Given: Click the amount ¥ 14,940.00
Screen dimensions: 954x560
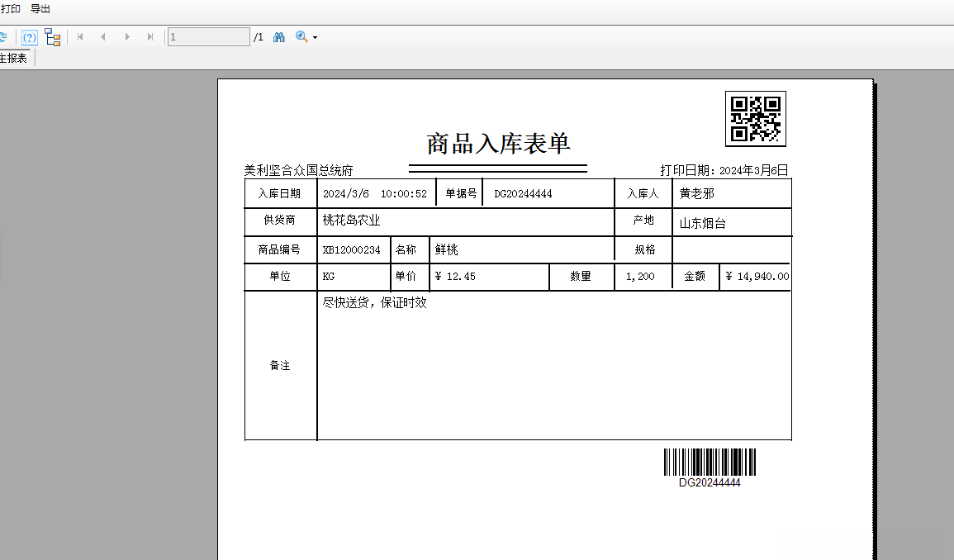Looking at the screenshot, I should click(757, 277).
